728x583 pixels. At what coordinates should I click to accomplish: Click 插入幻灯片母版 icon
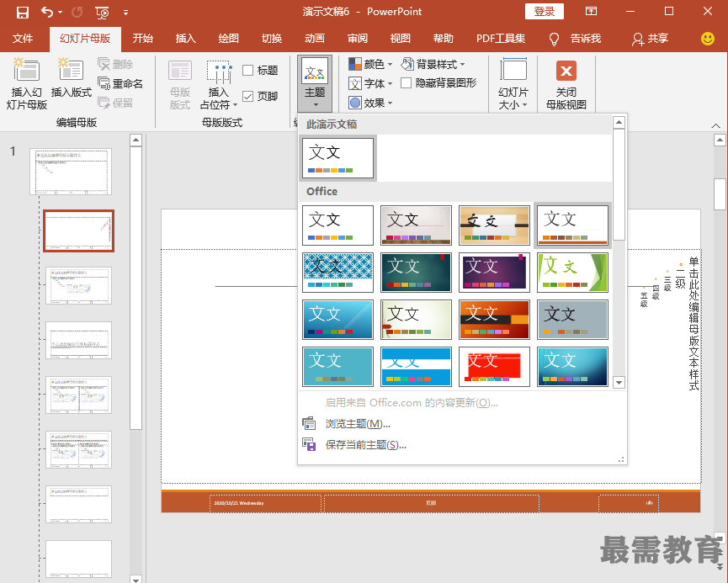26,83
